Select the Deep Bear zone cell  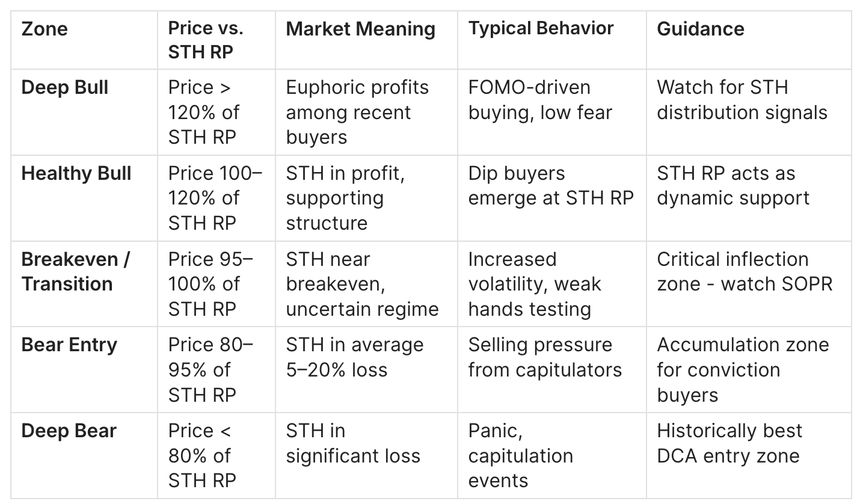tap(69, 431)
